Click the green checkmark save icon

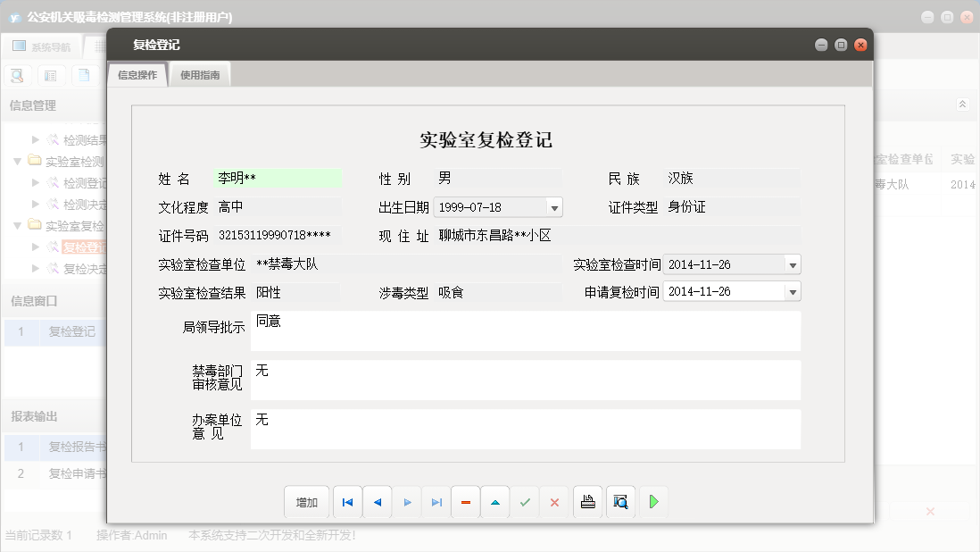tap(525, 503)
